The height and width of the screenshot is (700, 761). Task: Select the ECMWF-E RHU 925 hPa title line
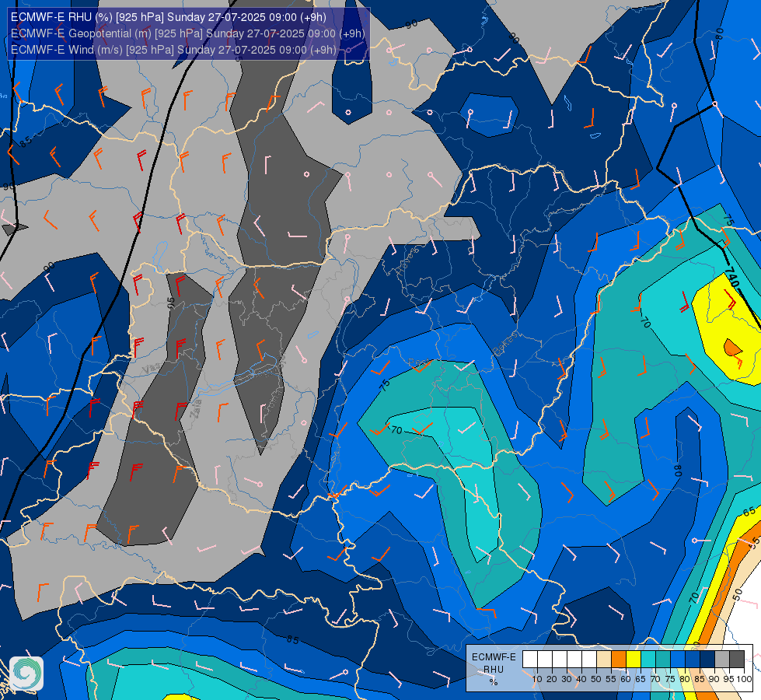click(169, 17)
